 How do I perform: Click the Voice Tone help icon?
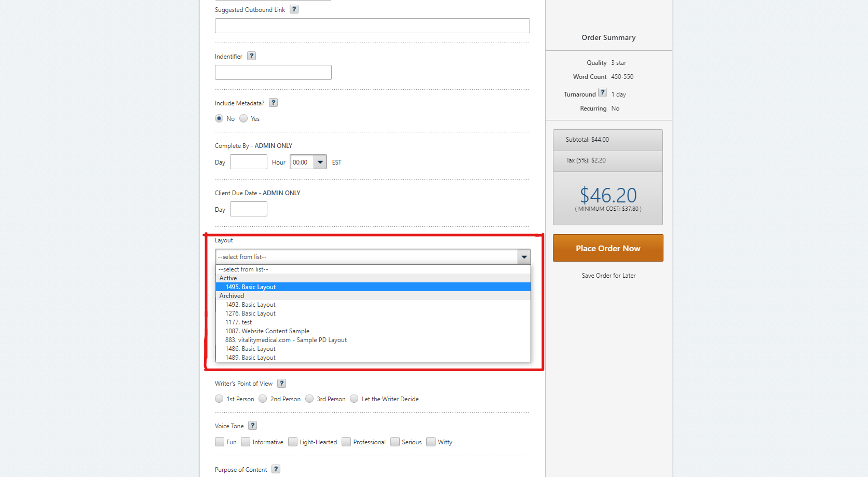click(252, 425)
